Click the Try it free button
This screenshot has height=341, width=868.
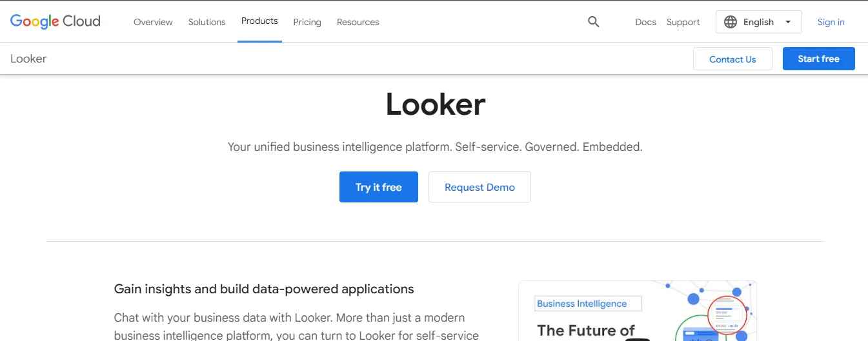tap(379, 187)
